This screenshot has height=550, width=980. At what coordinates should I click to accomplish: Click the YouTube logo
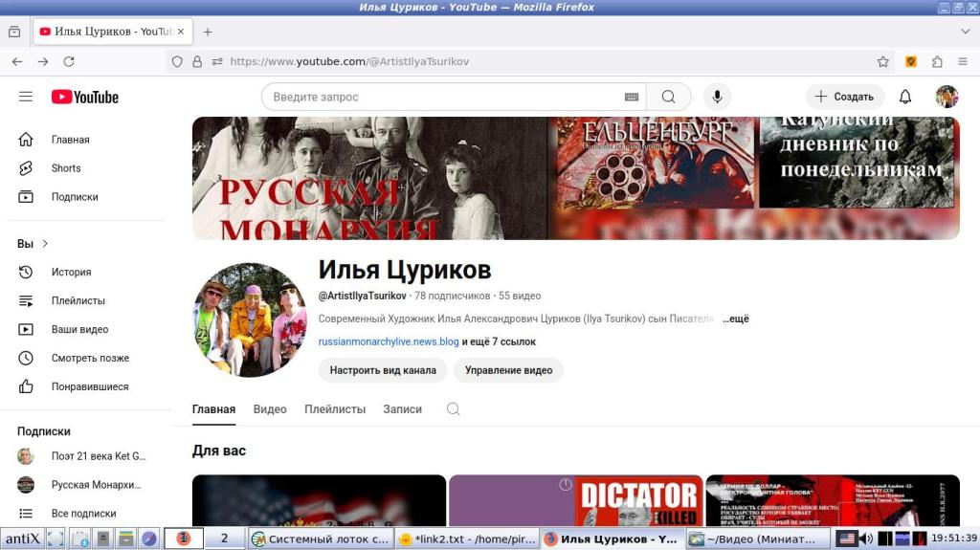85,97
